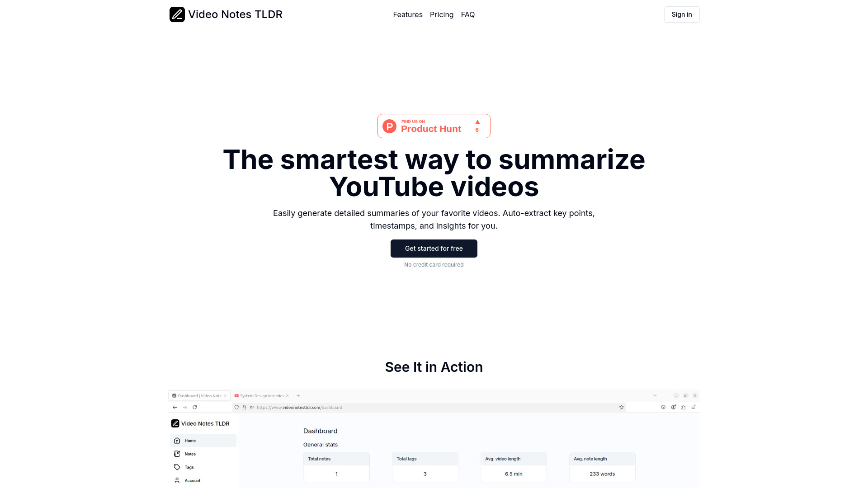The width and height of the screenshot is (868, 488).
Task: Toggle the browser extensions icon area
Action: (x=683, y=407)
